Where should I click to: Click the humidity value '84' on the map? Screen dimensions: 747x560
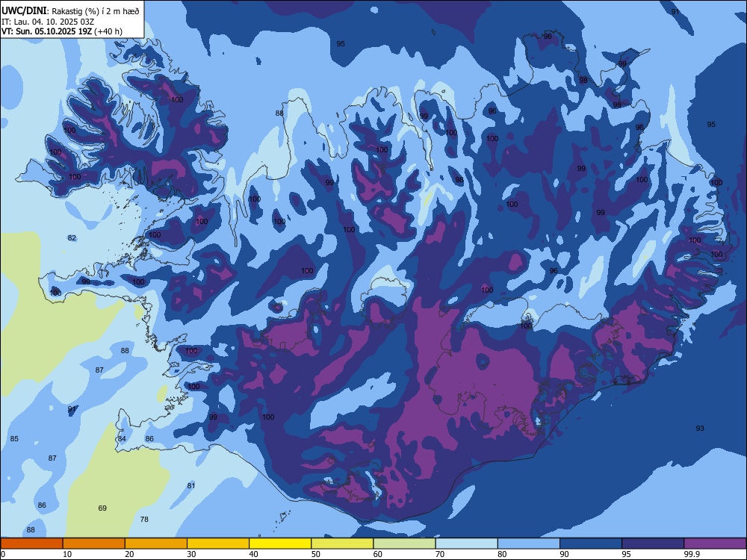122,438
